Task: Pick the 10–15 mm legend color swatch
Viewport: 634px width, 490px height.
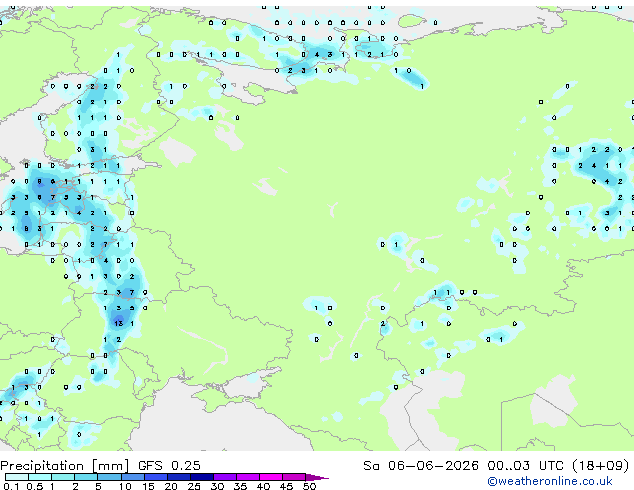Action: pyautogui.click(x=132, y=477)
